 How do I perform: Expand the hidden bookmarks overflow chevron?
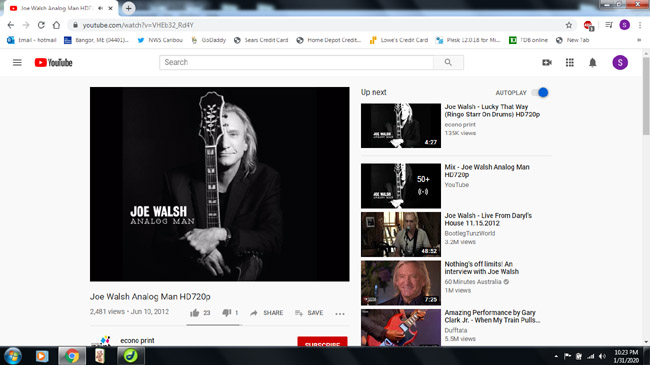(639, 40)
